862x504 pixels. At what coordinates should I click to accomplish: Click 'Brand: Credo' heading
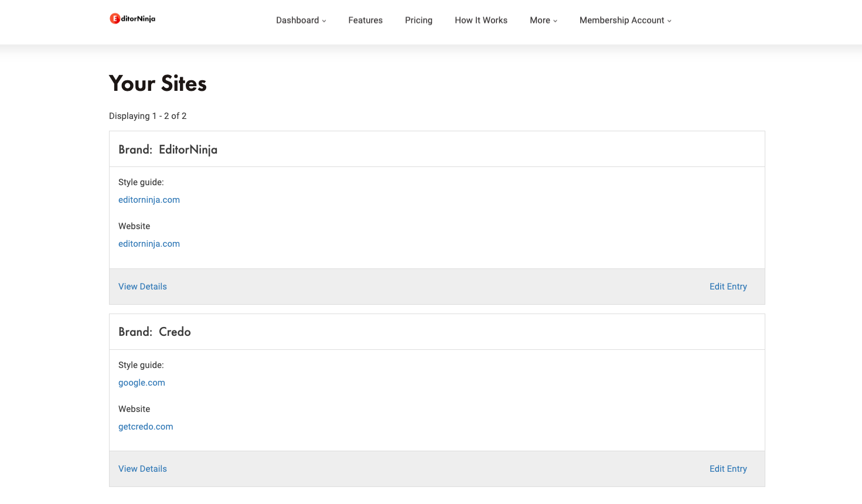point(155,332)
